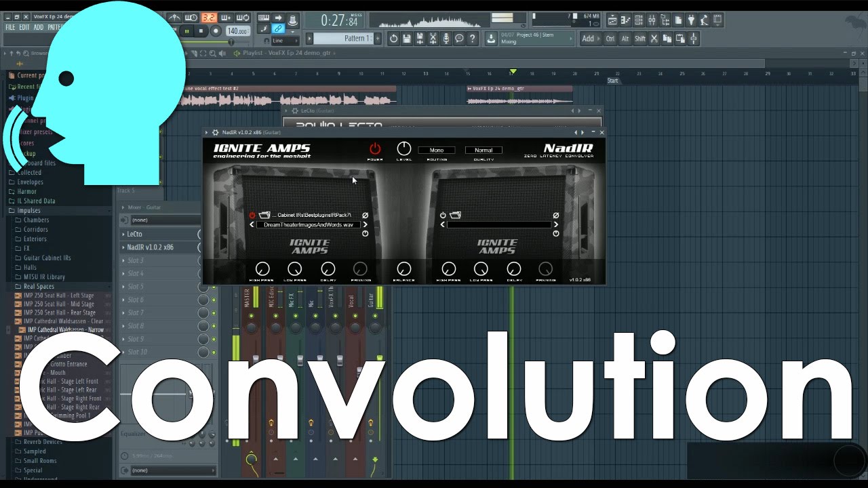Toggle left cabinet IR power button
This screenshot has height=488, width=868.
(x=252, y=216)
